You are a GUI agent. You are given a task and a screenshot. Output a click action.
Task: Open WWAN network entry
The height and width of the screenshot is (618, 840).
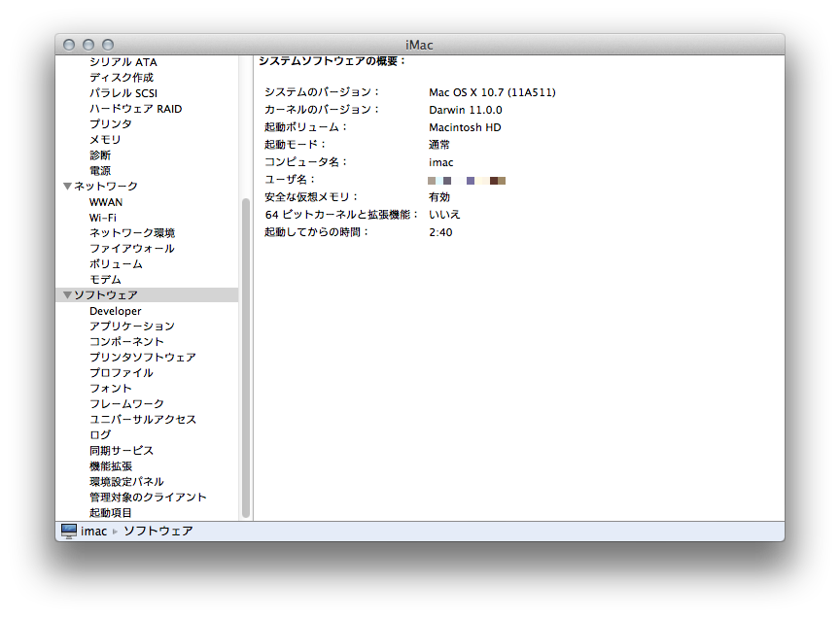106,202
